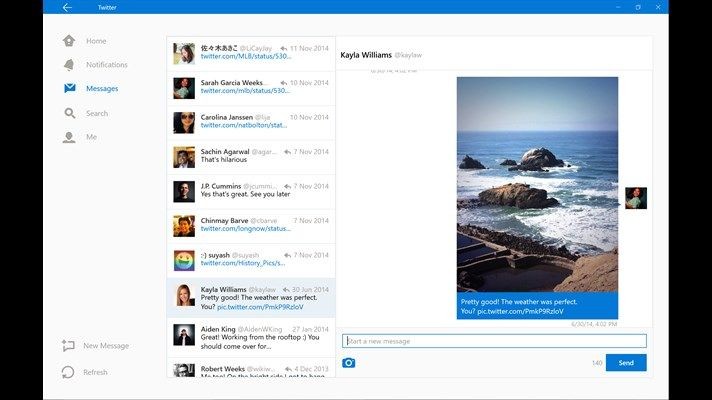The width and height of the screenshot is (712, 400).
Task: Click pic.twitter.com link in Kayla's list preview
Action: click(260, 307)
